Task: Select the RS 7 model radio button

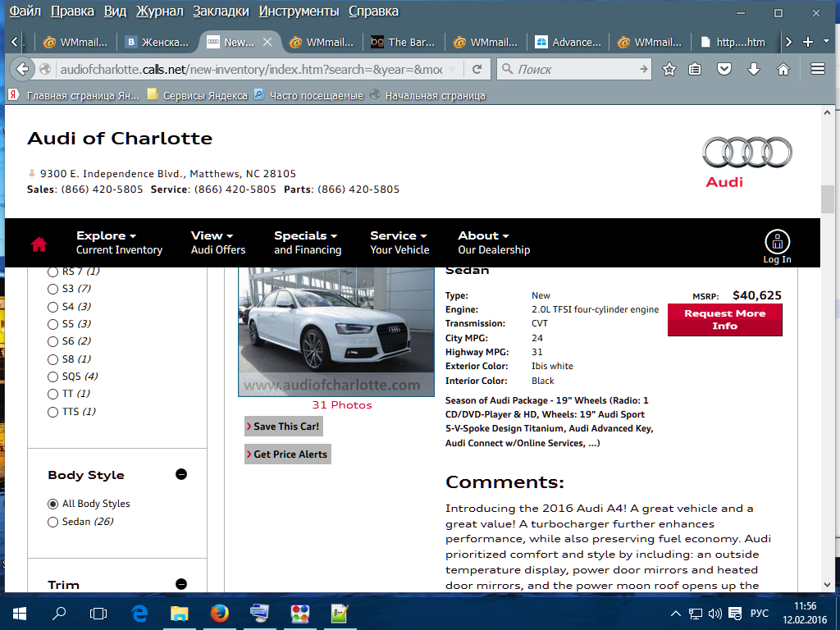Action: (x=52, y=272)
